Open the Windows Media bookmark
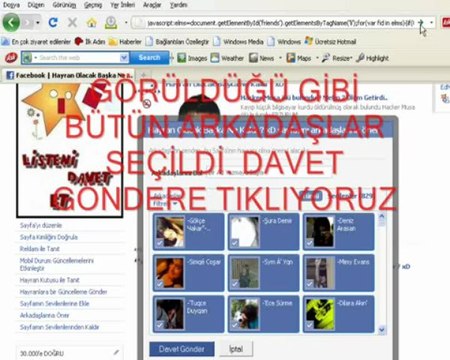Image resolution: width=450 pixels, height=360 pixels. (239, 42)
